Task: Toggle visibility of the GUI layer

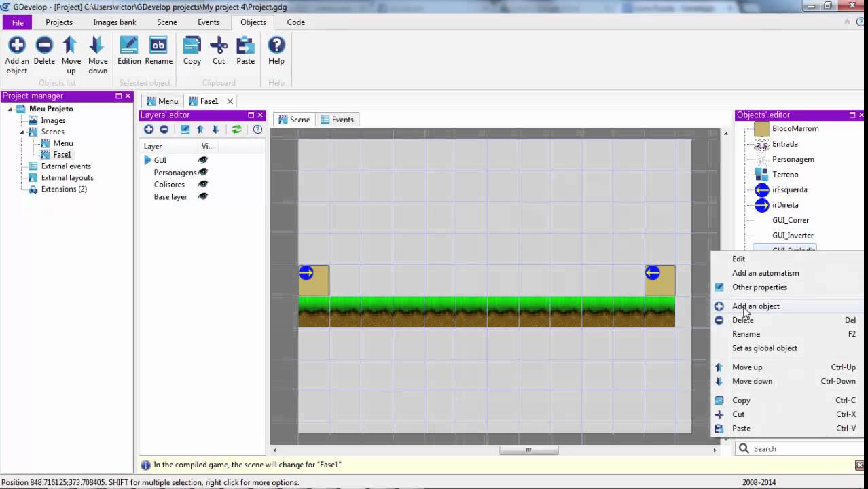Action: click(x=202, y=160)
